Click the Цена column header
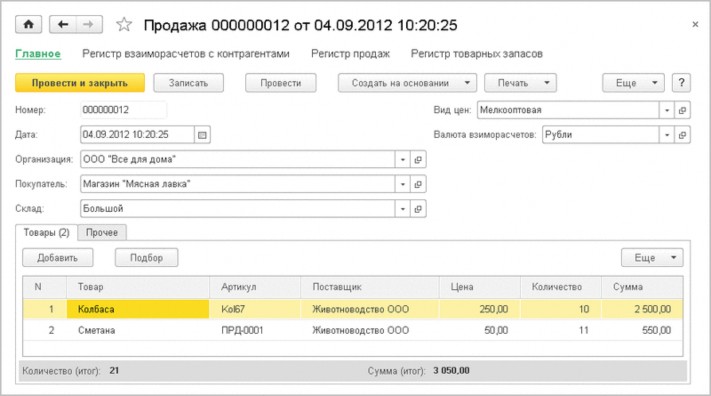This screenshot has height=396, width=711. pos(479,287)
